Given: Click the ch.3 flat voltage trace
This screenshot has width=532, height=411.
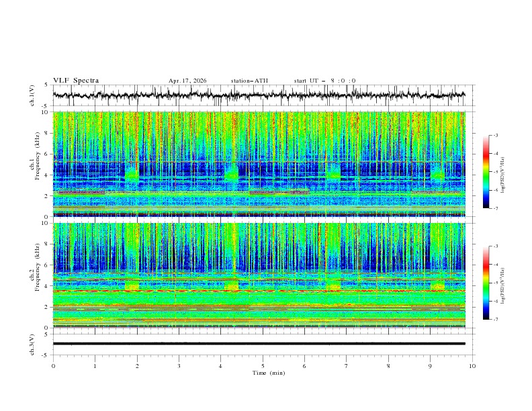Looking at the screenshot, I should (259, 344).
